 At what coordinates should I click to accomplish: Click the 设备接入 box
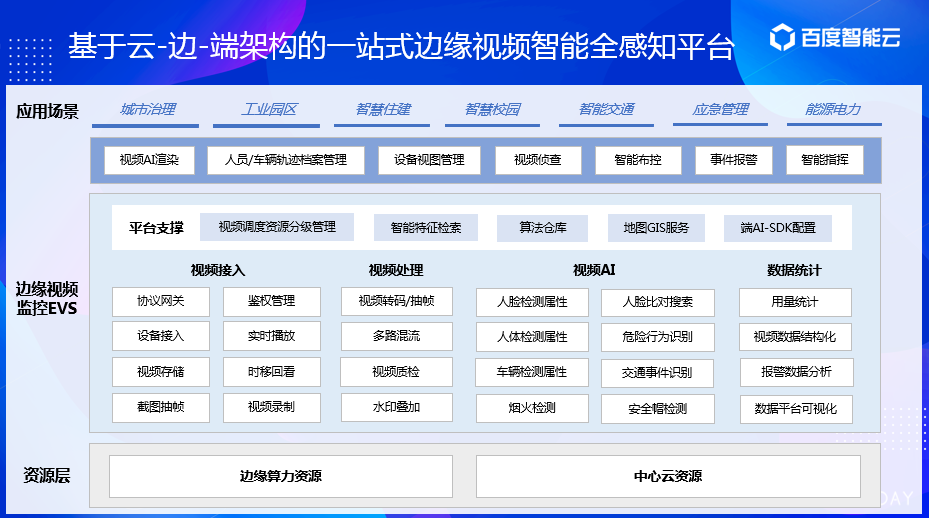(x=161, y=336)
